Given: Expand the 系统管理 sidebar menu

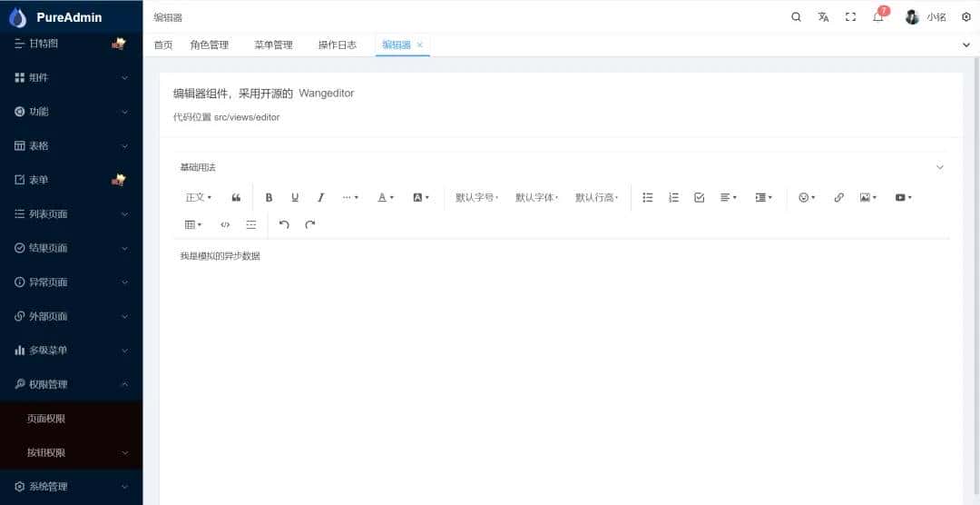Looking at the screenshot, I should [x=72, y=487].
